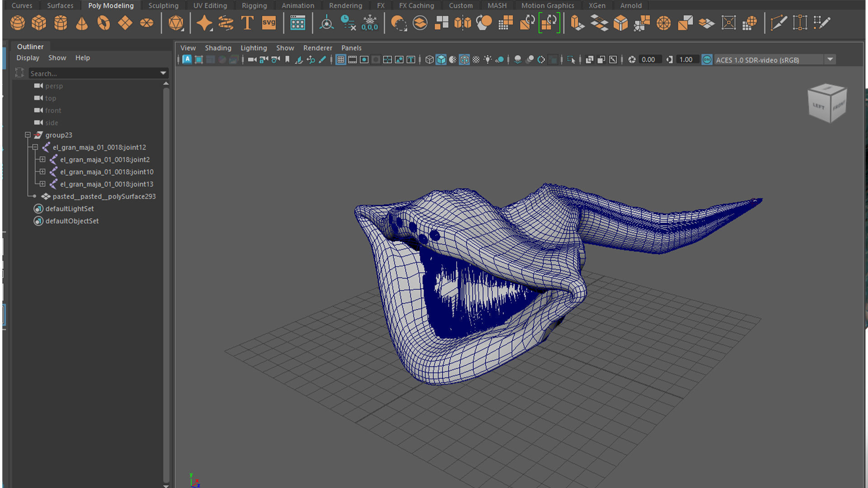
Task: Click the gamma value field 1.00
Action: pyautogui.click(x=688, y=60)
